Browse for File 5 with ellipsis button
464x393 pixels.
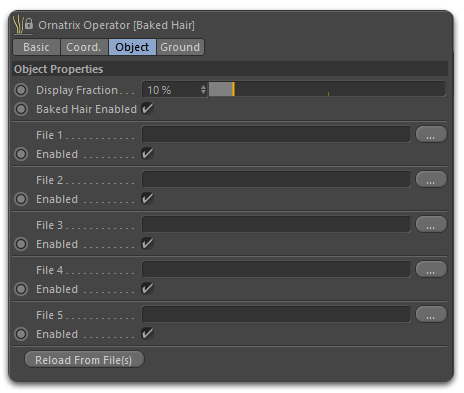point(431,314)
